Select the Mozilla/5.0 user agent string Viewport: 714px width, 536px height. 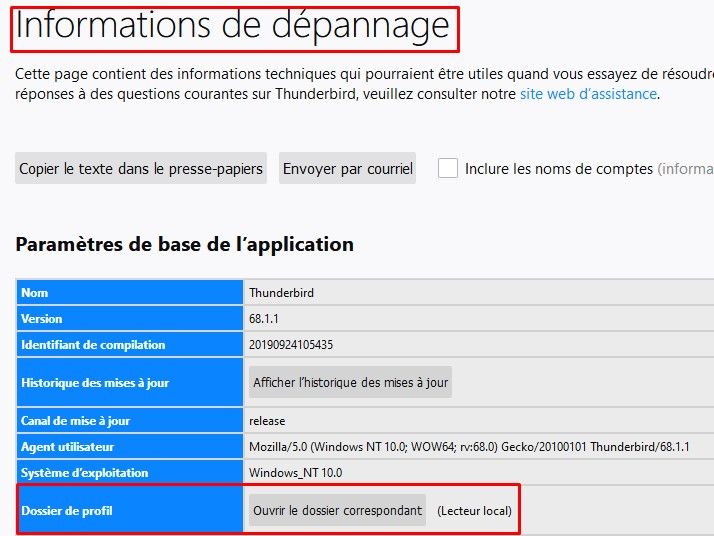469,447
